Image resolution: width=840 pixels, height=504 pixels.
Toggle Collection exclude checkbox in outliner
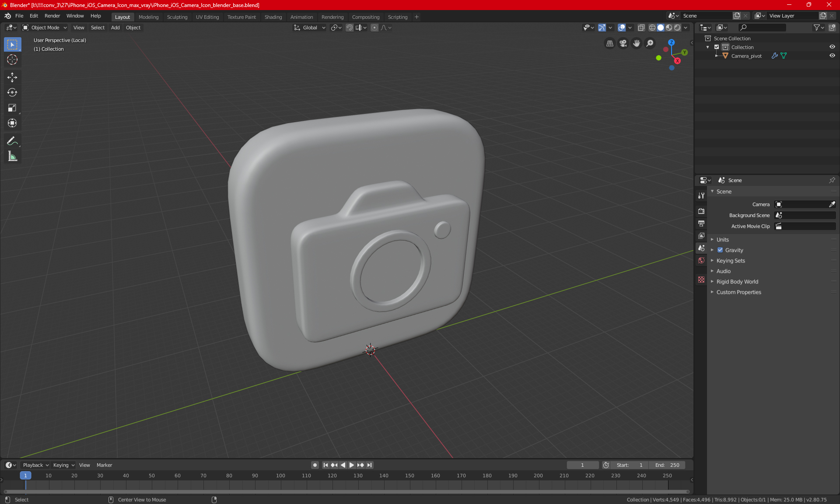pyautogui.click(x=717, y=47)
